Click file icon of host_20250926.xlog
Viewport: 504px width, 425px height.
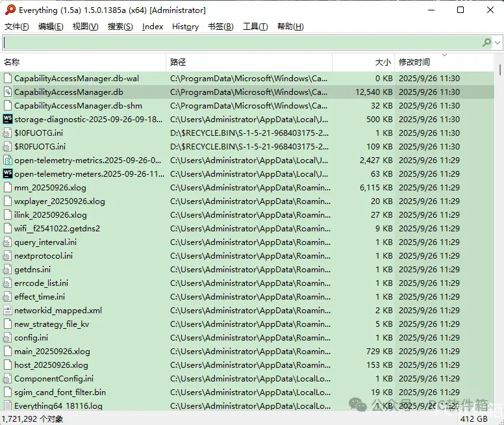[x=7, y=365]
